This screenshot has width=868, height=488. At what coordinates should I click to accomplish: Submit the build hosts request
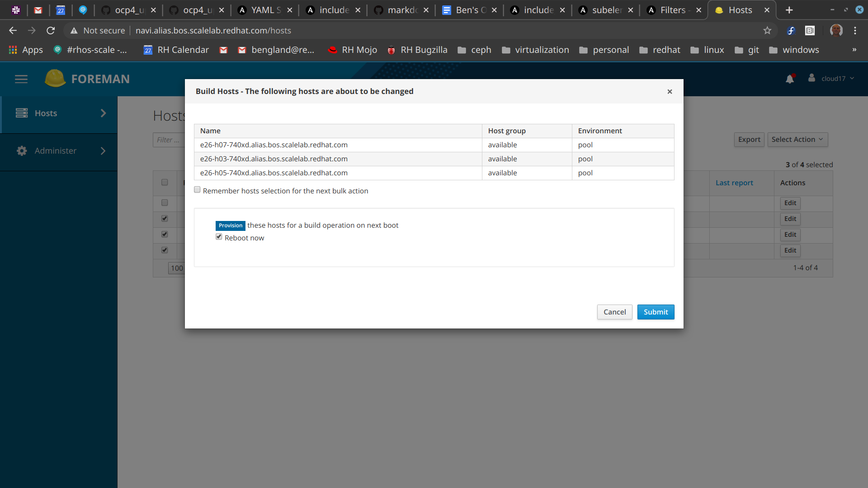[x=656, y=312]
